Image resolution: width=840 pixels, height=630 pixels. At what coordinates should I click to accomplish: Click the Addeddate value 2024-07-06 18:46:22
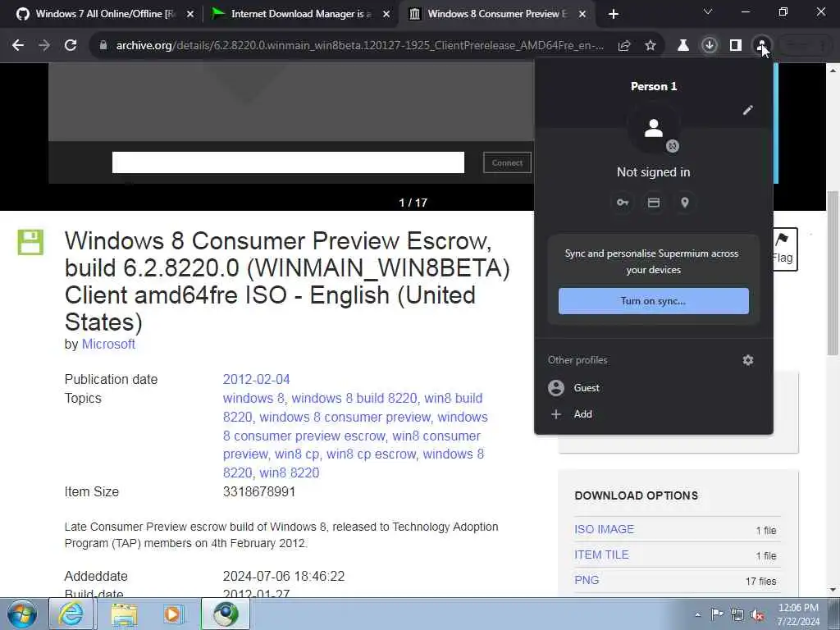pyautogui.click(x=284, y=577)
